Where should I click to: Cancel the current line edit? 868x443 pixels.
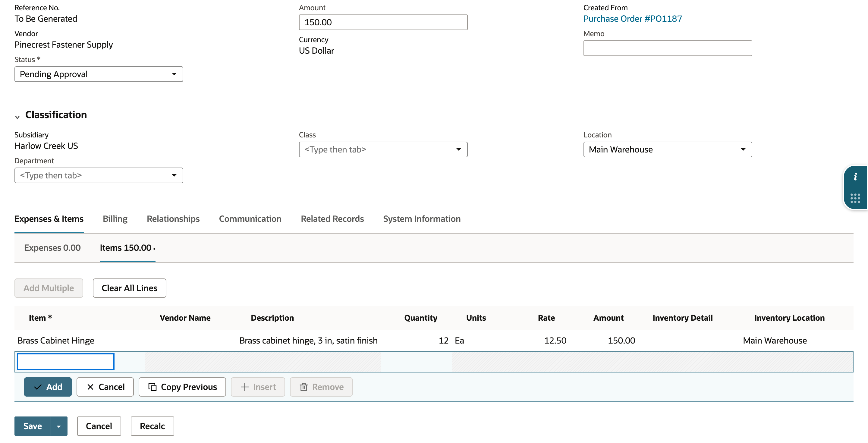(x=105, y=387)
